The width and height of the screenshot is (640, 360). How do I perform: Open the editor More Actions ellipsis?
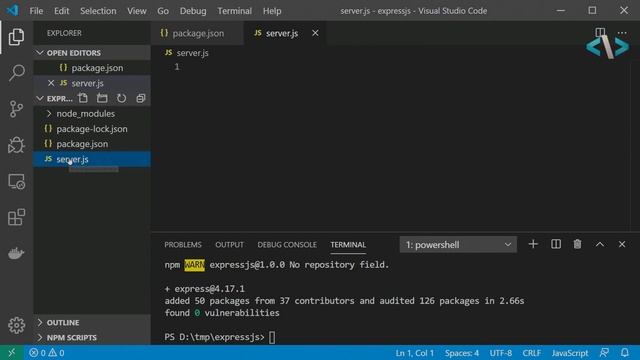pyautogui.click(x=622, y=33)
